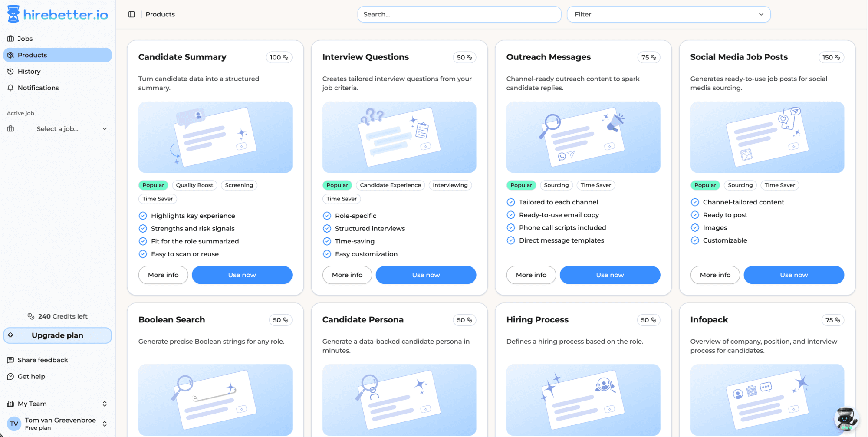Collapse the sidebar with the panel toggle icon
The image size is (868, 437).
click(132, 14)
